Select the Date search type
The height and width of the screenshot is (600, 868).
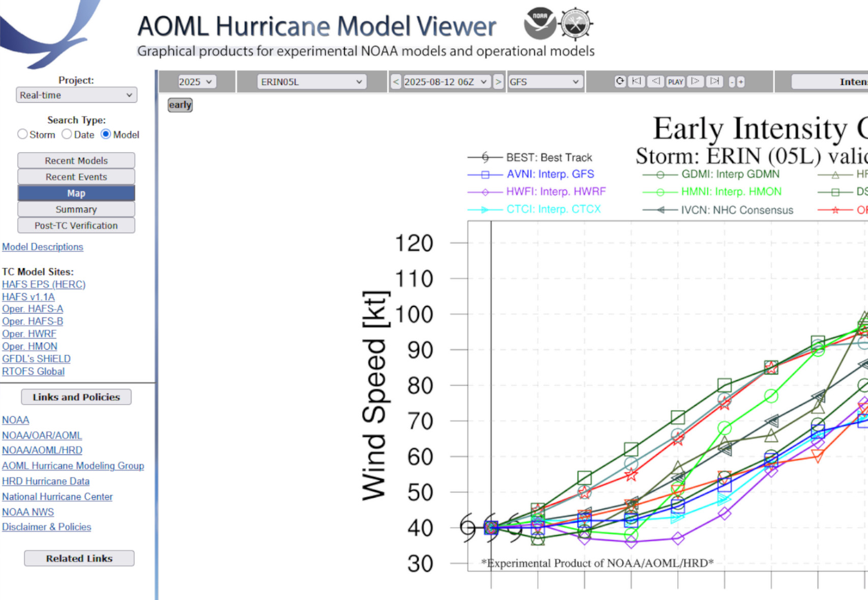click(67, 134)
